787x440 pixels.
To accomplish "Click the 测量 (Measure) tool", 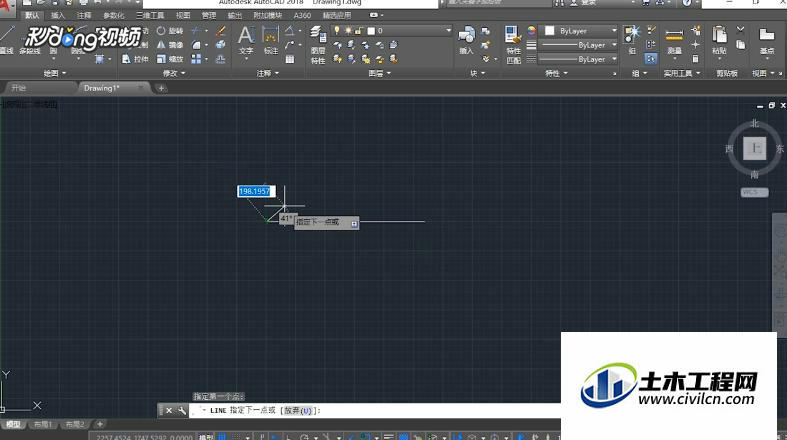I will click(x=674, y=40).
